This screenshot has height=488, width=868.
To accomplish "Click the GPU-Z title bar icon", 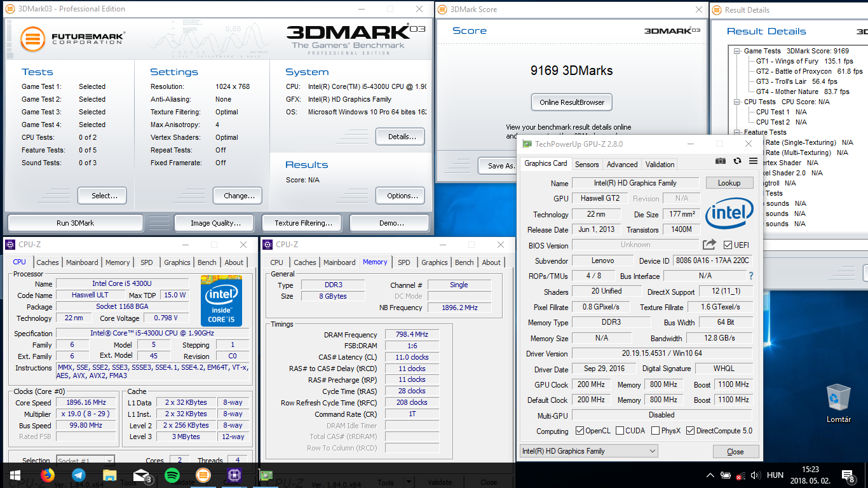I will tap(527, 144).
